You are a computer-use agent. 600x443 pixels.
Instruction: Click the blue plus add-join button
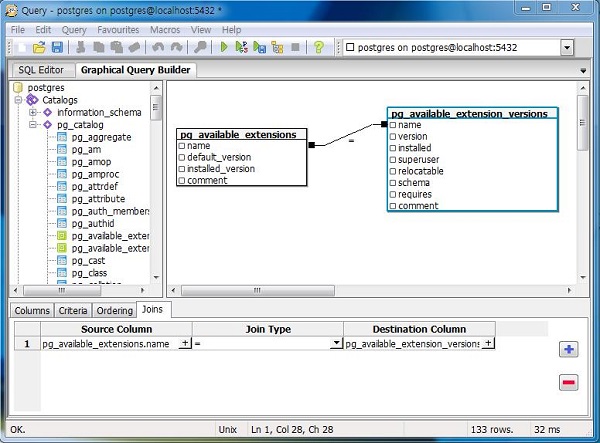[x=569, y=349]
